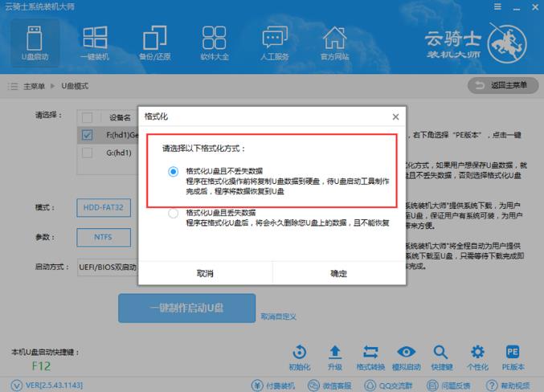Open the 人工服务 tab
The height and width of the screenshot is (392, 544).
pyautogui.click(x=275, y=43)
